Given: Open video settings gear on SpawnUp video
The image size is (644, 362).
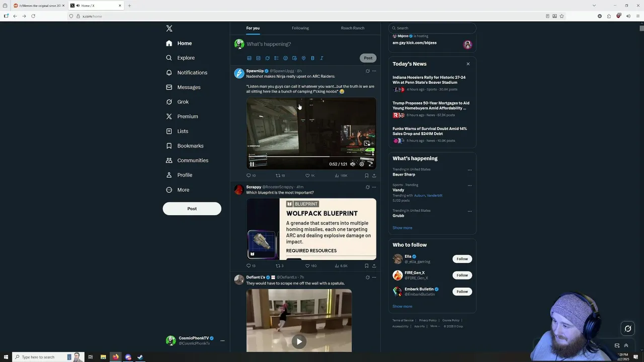Looking at the screenshot, I should point(362,164).
